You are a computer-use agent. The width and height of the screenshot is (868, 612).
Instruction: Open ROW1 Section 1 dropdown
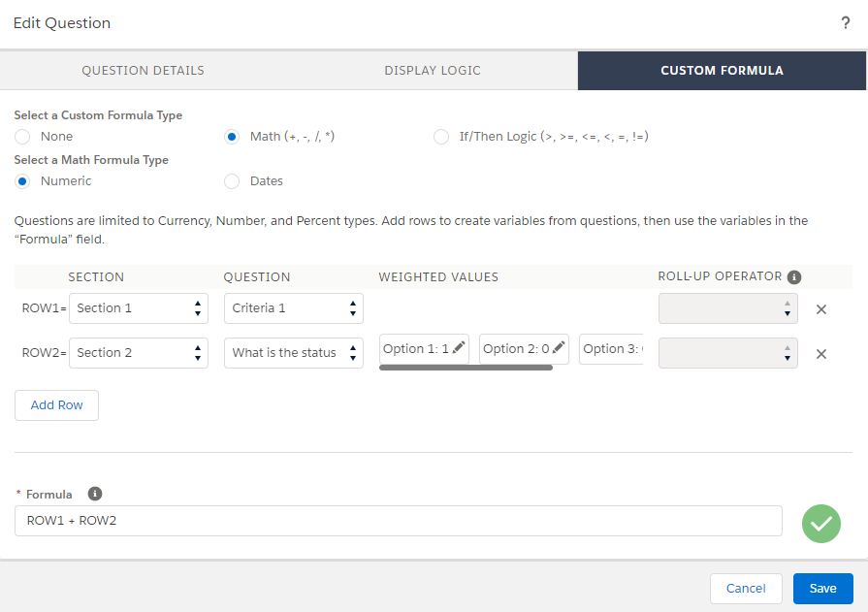coord(139,308)
